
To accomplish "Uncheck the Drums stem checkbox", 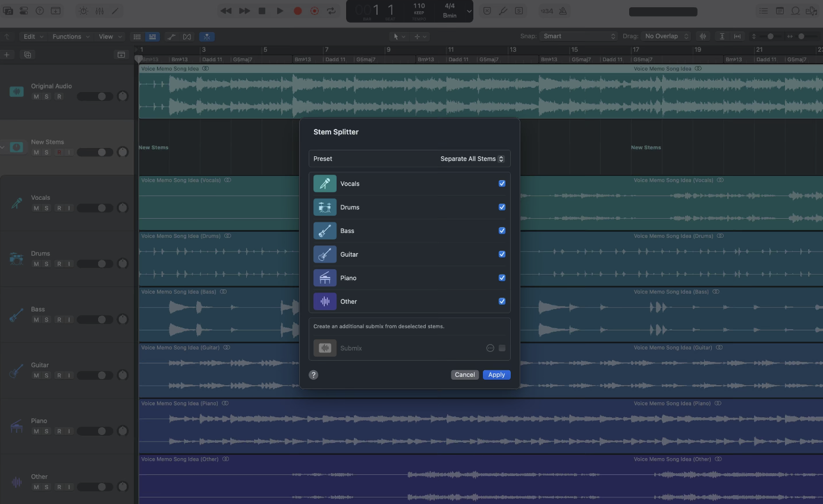I will pyautogui.click(x=502, y=207).
